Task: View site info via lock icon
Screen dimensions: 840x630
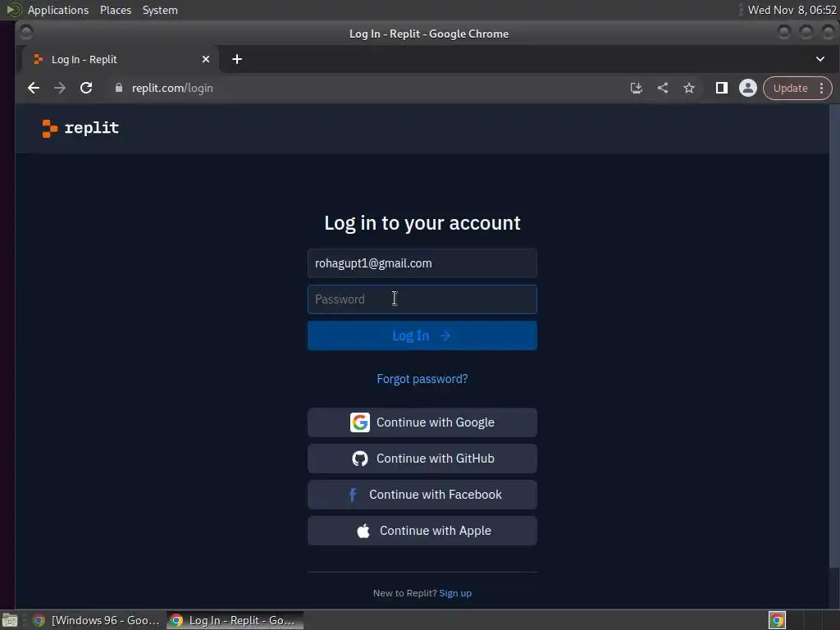Action: click(119, 88)
